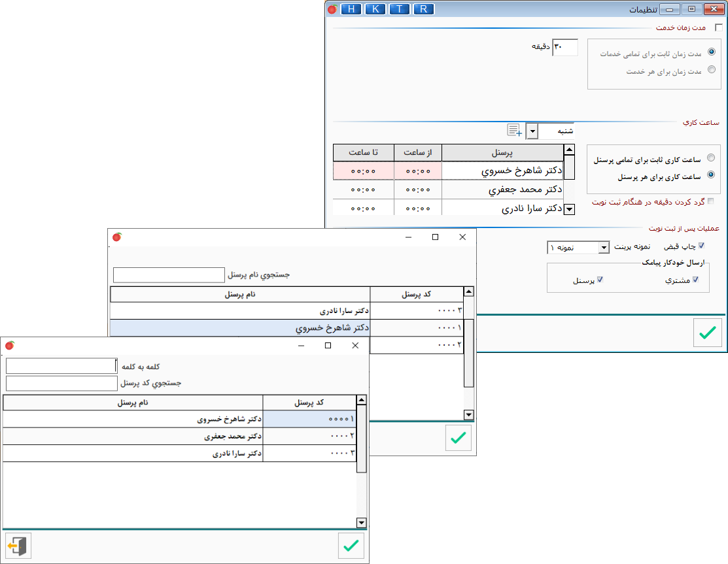The height and width of the screenshot is (564, 728).
Task: Click the جستجوي نام پرسنل search field
Action: coord(169,274)
